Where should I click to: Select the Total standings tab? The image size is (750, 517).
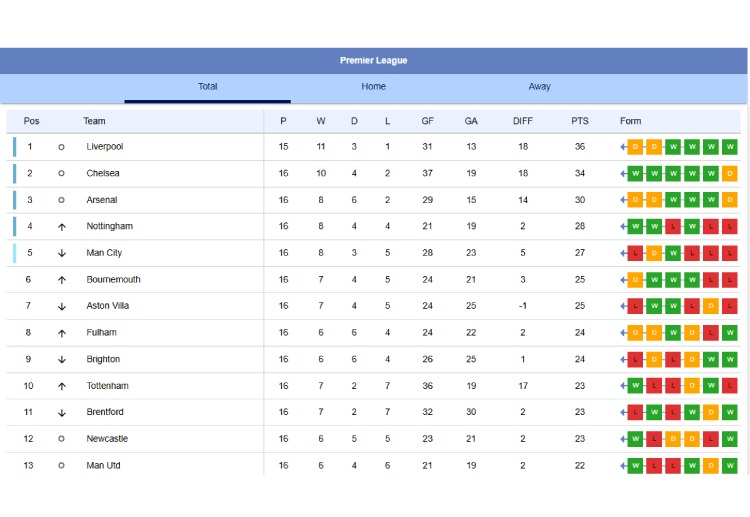click(207, 87)
